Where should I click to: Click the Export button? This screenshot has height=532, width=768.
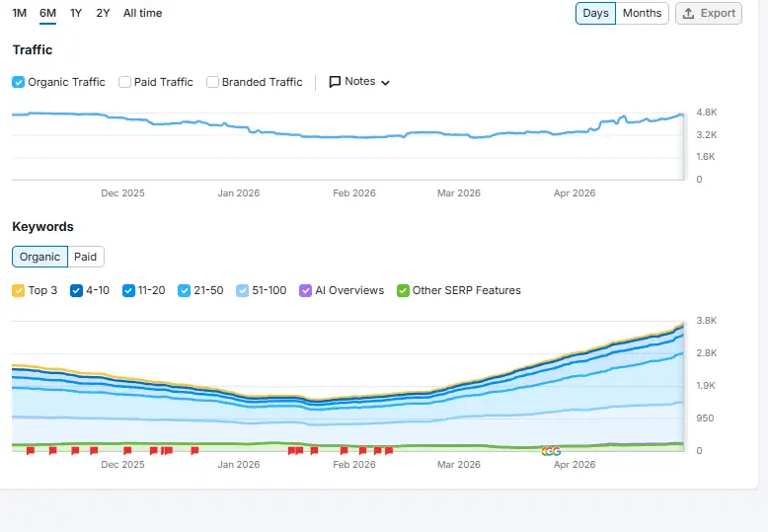(709, 13)
